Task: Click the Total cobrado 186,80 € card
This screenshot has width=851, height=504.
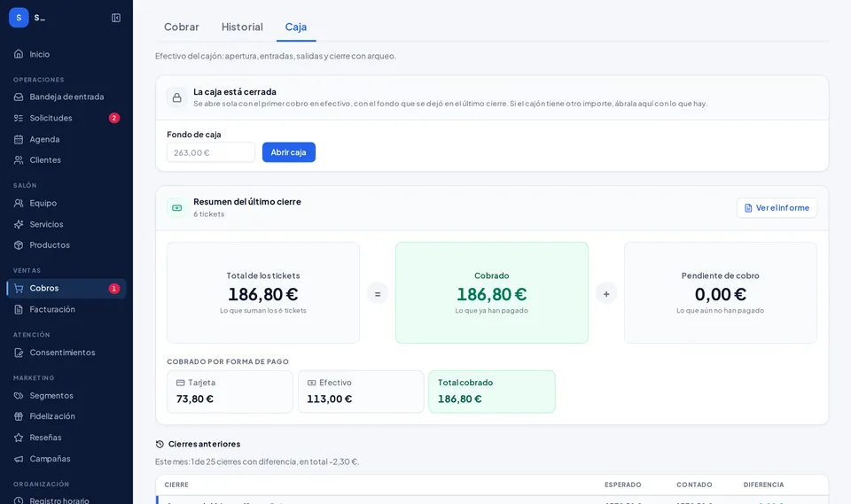Action: (492, 392)
